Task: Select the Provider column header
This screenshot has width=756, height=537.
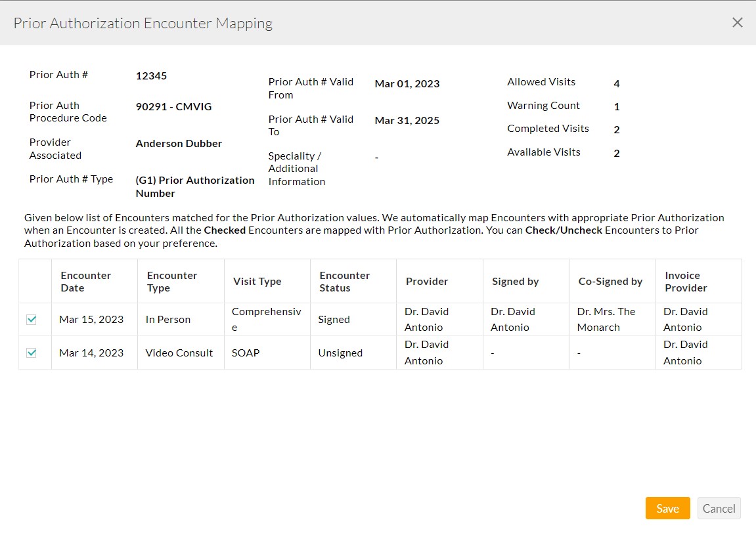Action: click(x=426, y=280)
